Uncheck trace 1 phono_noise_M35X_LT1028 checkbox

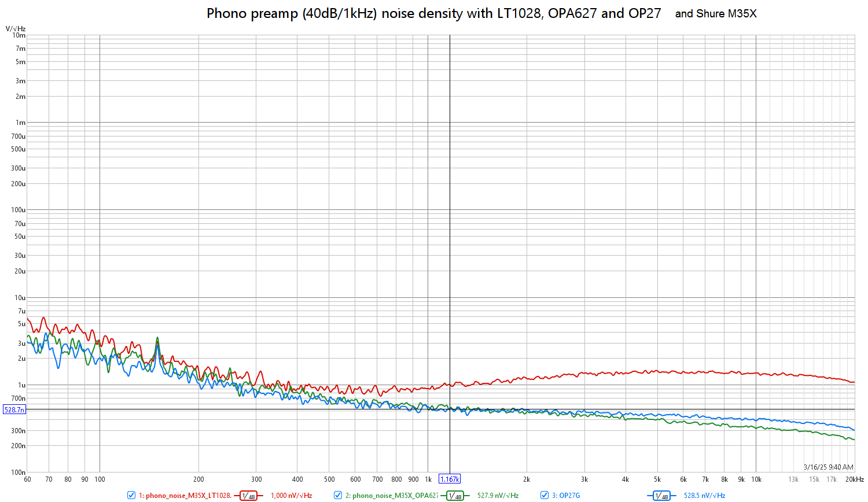point(131,495)
